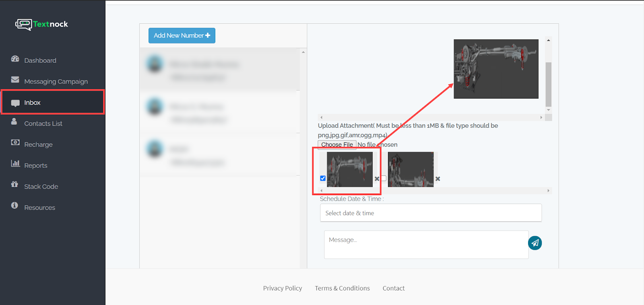Image resolution: width=644 pixels, height=305 pixels.
Task: Click the Recharge money icon
Action: click(15, 142)
